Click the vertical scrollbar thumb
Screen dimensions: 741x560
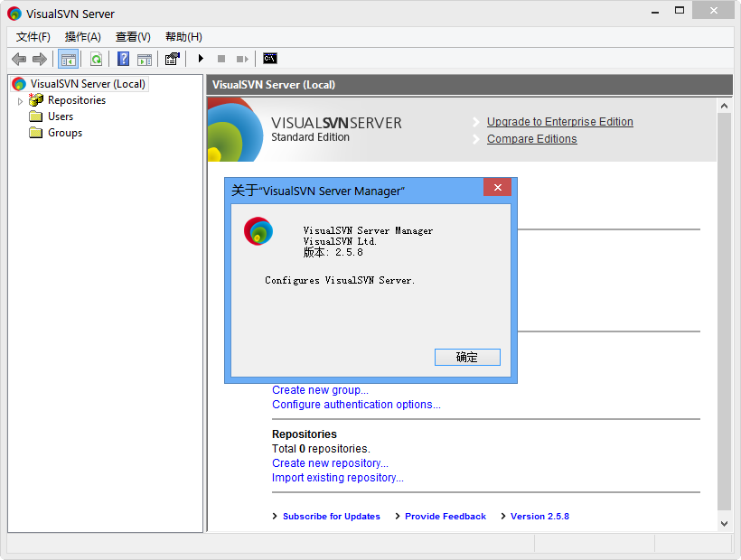click(724, 312)
